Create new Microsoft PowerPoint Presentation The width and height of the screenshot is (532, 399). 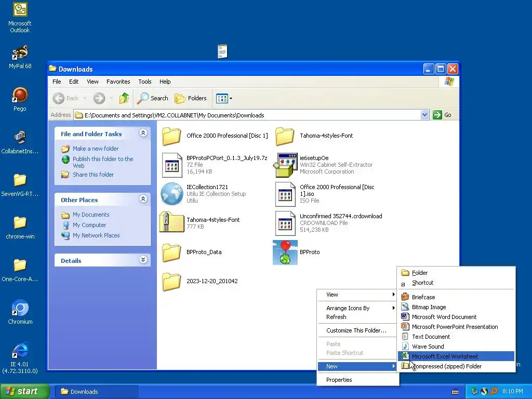(x=456, y=327)
